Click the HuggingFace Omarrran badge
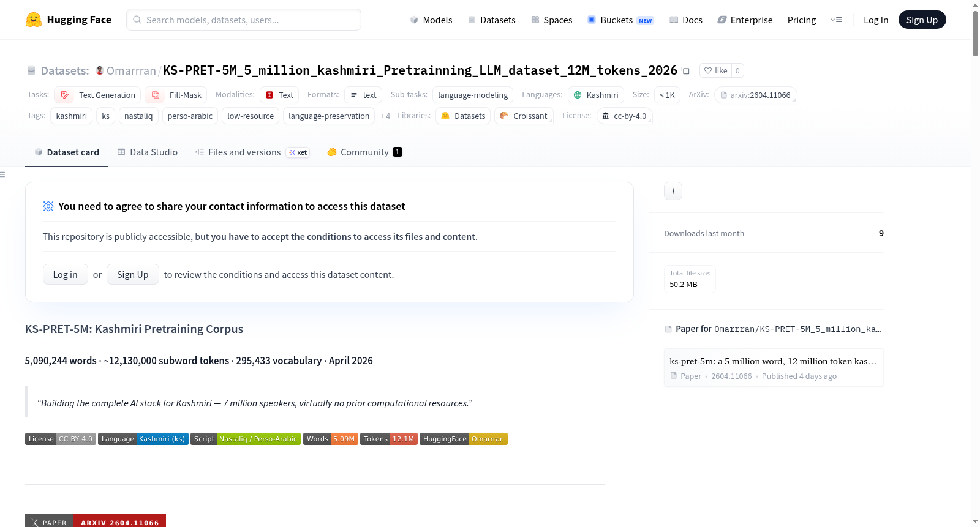 click(x=464, y=439)
